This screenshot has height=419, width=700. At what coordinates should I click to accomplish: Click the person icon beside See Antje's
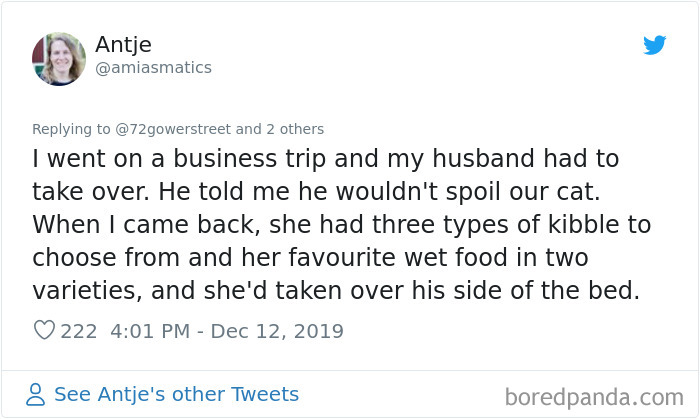tap(37, 394)
